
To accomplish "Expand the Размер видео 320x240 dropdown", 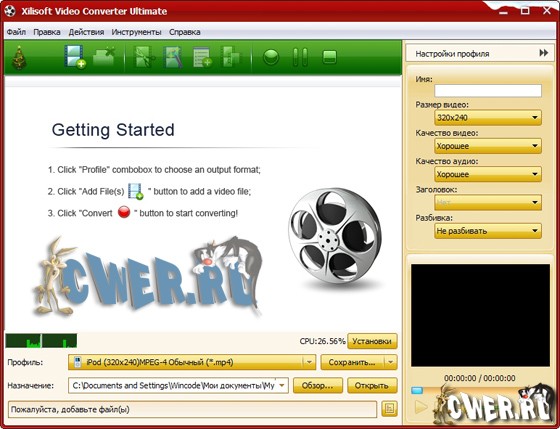I will 488,118.
